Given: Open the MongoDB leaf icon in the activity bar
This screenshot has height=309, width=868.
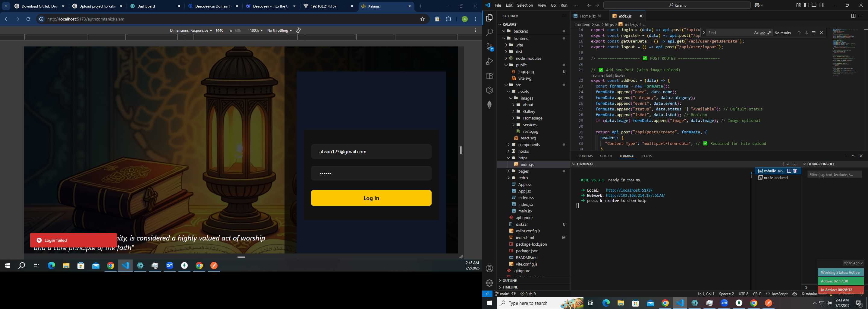Looking at the screenshot, I should point(489,105).
